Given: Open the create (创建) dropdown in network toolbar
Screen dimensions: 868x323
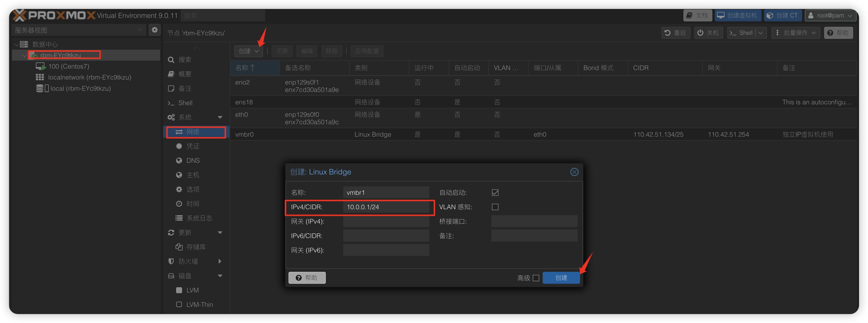Looking at the screenshot, I should click(248, 51).
